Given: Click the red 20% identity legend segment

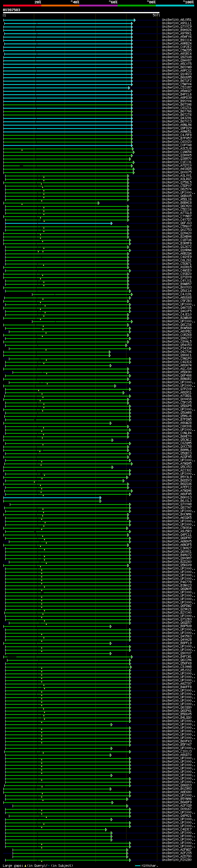Looking at the screenshot, I should click(22, 6).
